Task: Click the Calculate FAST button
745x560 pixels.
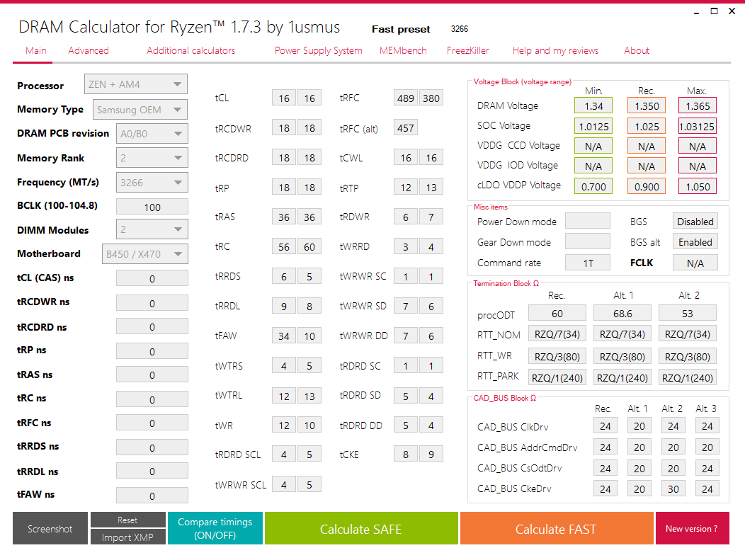Action: pos(557,528)
